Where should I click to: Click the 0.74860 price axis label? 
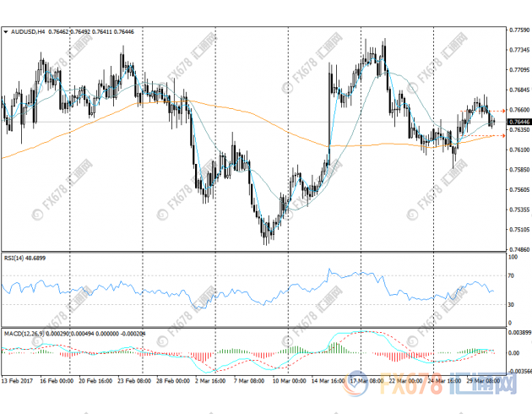[x=518, y=249]
